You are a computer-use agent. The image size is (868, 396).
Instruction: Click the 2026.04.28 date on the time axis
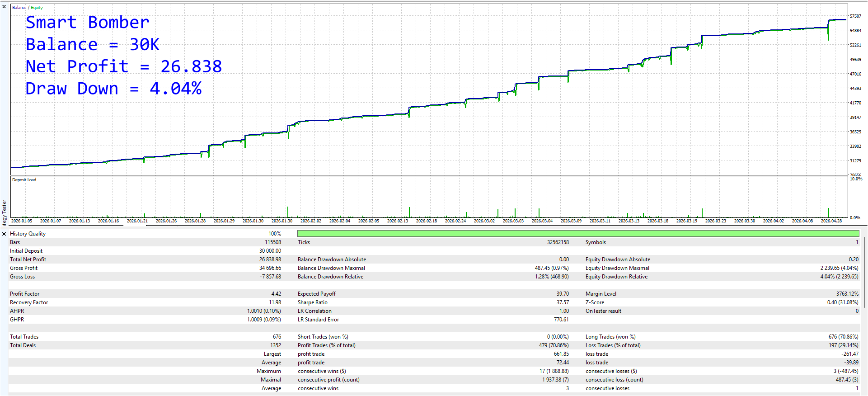(831, 221)
